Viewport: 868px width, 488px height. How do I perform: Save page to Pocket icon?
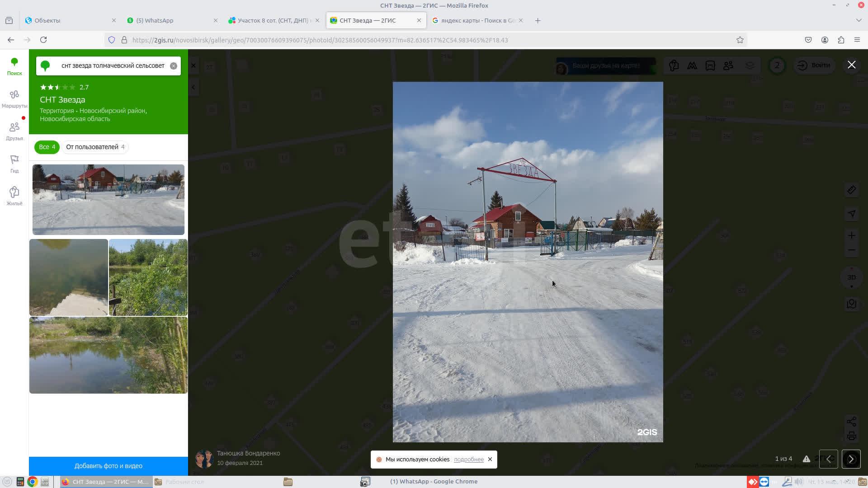point(808,40)
